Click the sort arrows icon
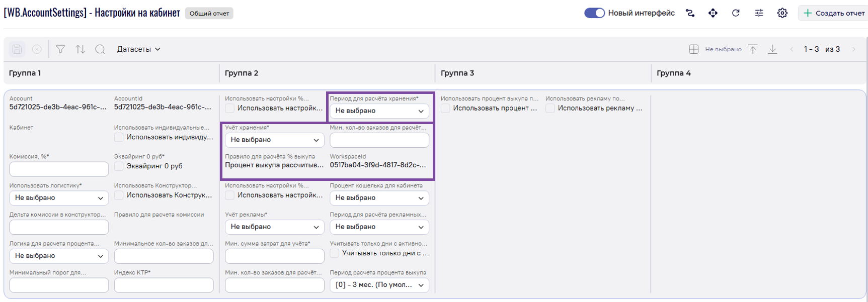The image size is (868, 302). pos(80,49)
